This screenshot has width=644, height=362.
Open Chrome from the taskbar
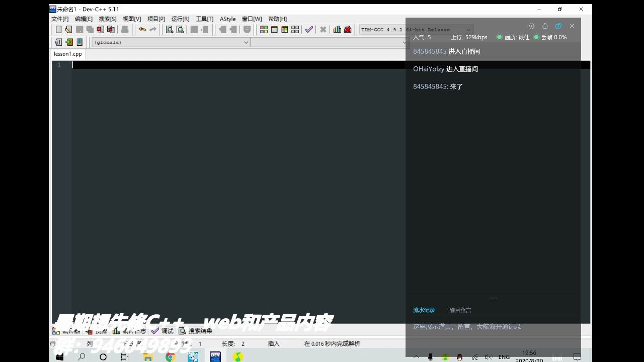[x=171, y=357]
